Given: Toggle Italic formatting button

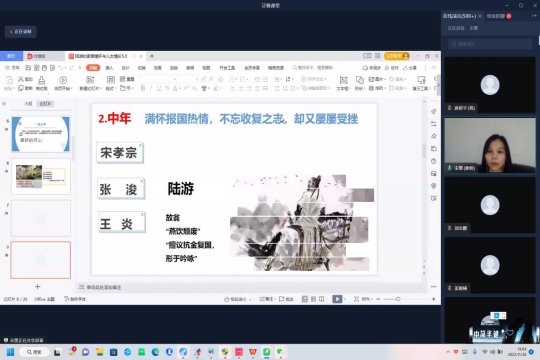Looking at the screenshot, I should (x=150, y=89).
